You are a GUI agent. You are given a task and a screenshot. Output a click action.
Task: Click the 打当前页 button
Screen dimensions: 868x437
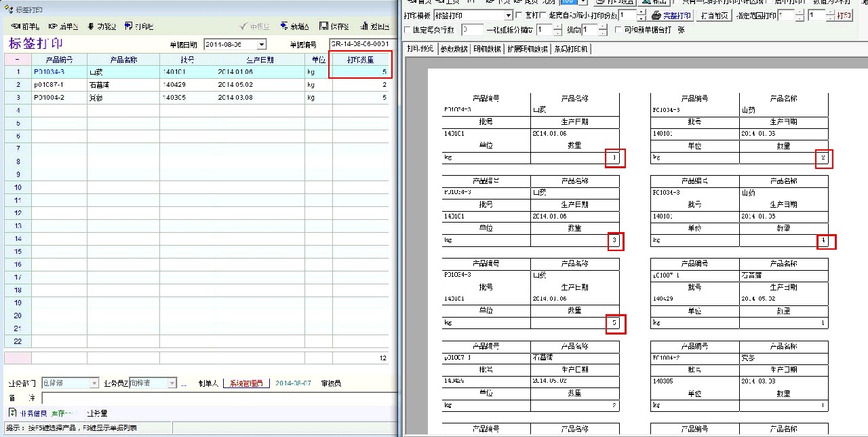tap(715, 15)
